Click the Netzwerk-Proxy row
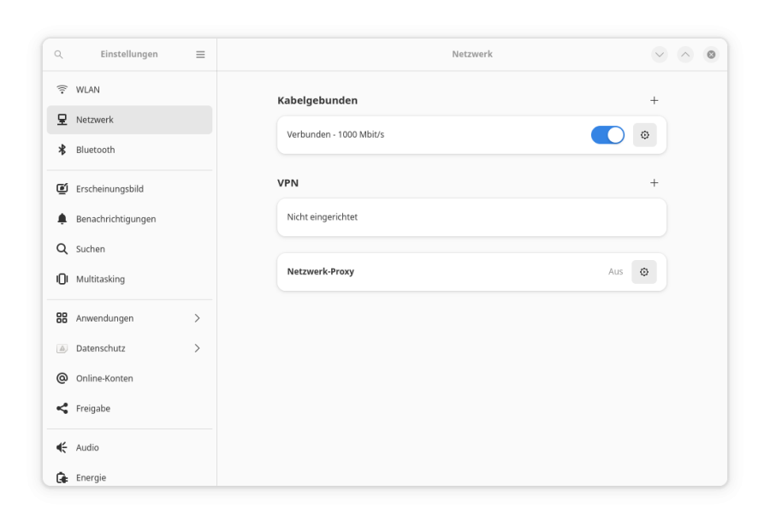 [x=472, y=272]
